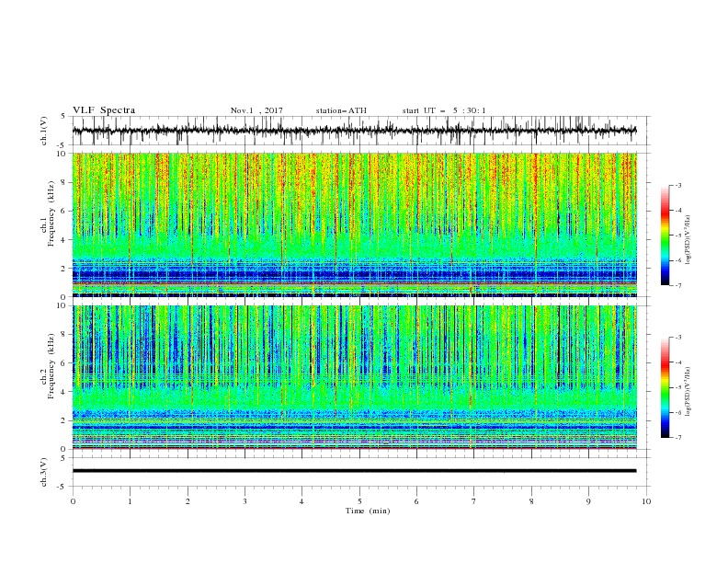The height and width of the screenshot is (563, 728).
Task: Click the "4" kHz tick of ch.2 spectrogram
Action: coord(64,392)
